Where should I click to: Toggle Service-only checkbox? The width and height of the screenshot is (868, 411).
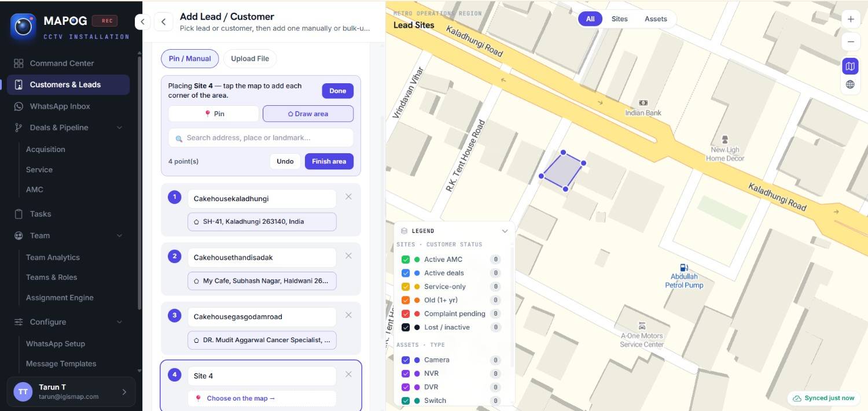pyautogui.click(x=406, y=287)
